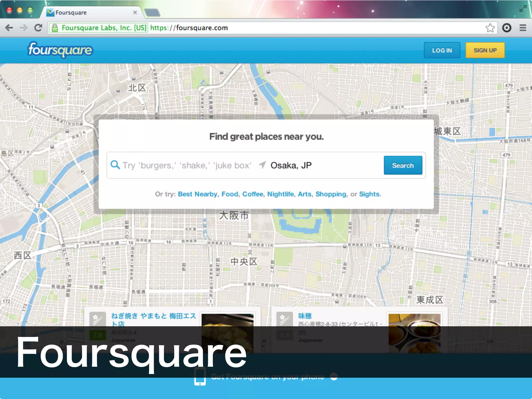The height and width of the screenshot is (399, 532).
Task: Click the 西区 map label
Action: pyautogui.click(x=23, y=255)
